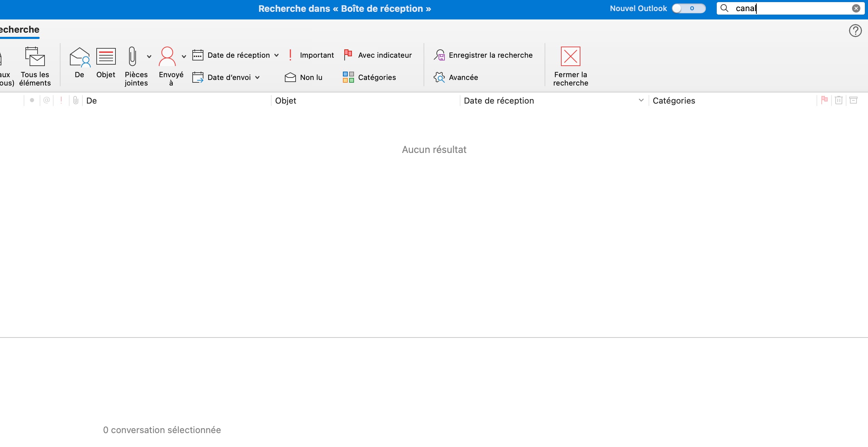Click the Pièces jointes paperclip icon
Viewport: 868px width, 447px height.
coord(132,56)
